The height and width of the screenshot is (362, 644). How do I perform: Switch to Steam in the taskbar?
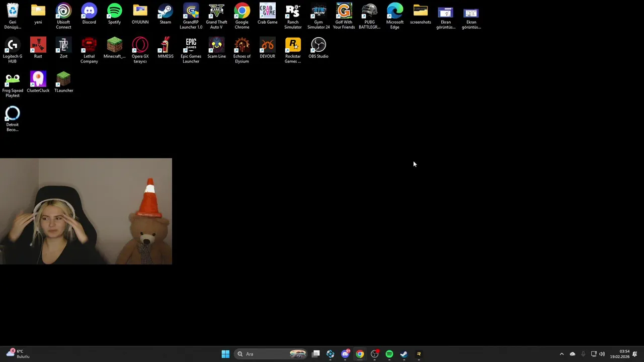coord(404,354)
